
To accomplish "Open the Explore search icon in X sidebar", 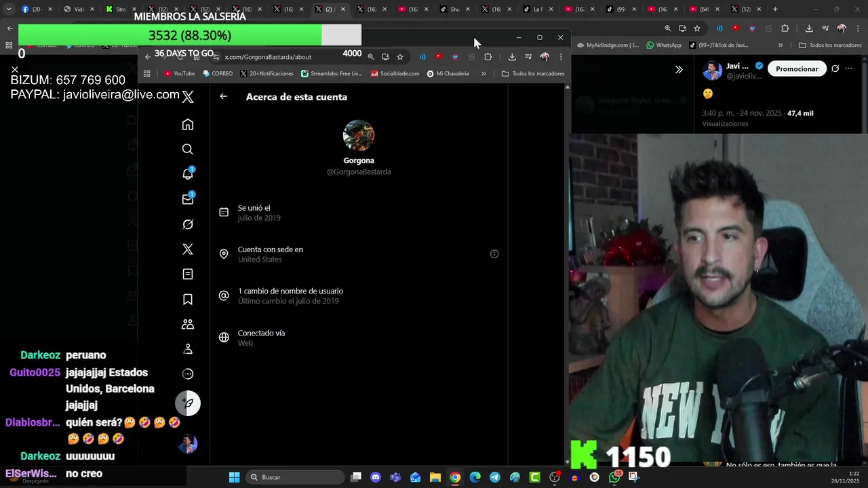I will pos(188,149).
